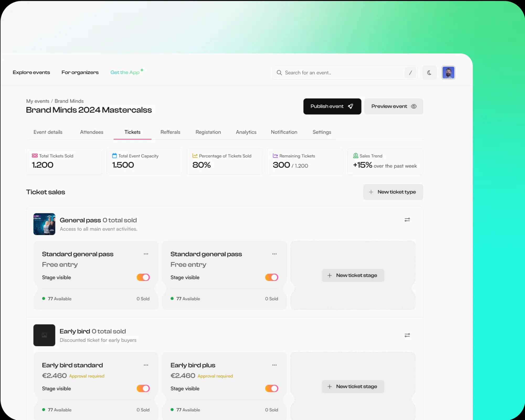Image resolution: width=525 pixels, height=420 pixels.
Task: Click the Remaining Tickets chart icon
Action: coord(275,156)
